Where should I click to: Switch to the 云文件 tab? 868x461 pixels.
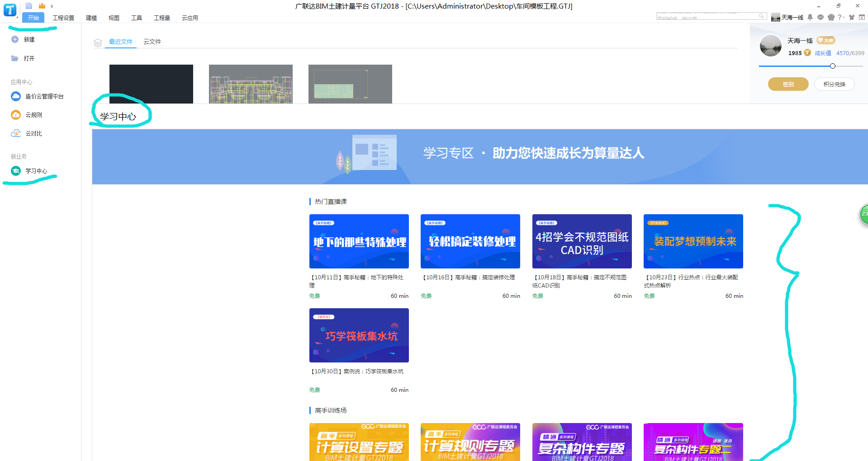(x=152, y=42)
